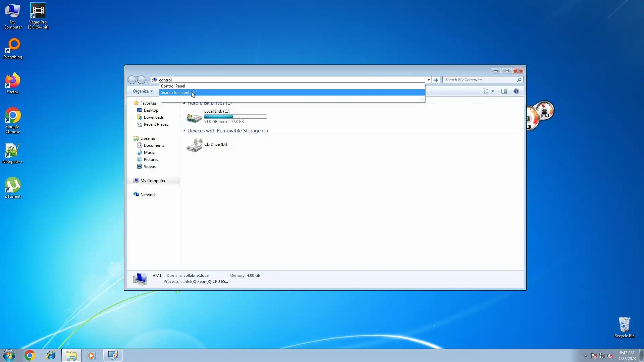This screenshot has width=644, height=362.
Task: Click the Network tree item
Action: pos(148,195)
